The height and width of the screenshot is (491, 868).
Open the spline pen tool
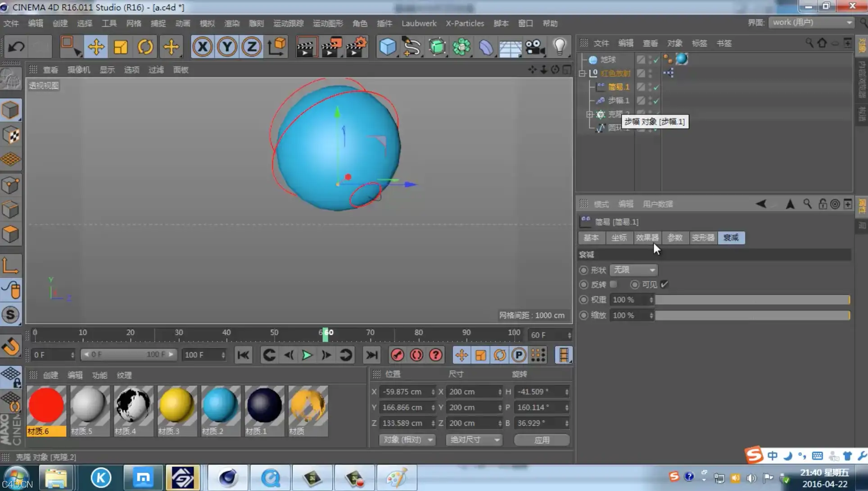[x=411, y=47]
